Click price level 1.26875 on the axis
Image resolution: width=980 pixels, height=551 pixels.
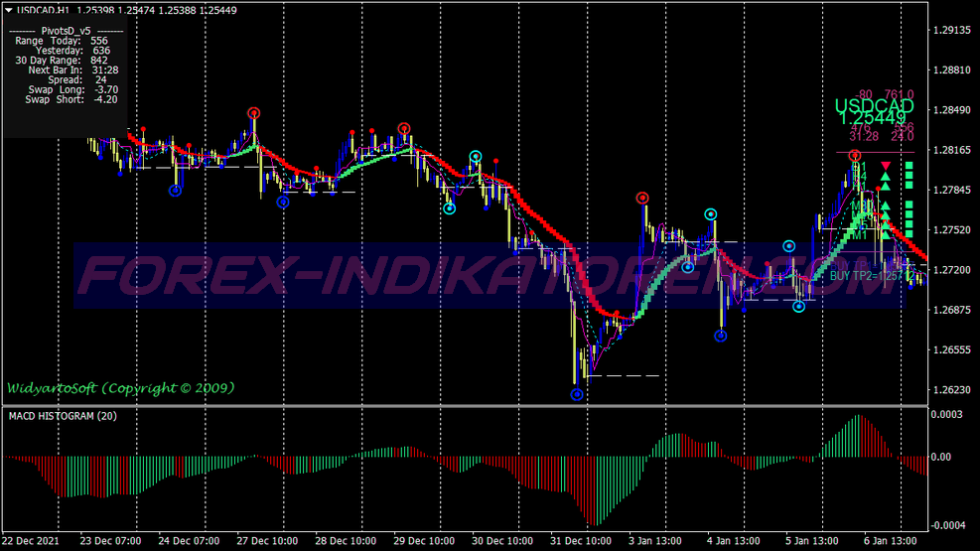coord(952,310)
